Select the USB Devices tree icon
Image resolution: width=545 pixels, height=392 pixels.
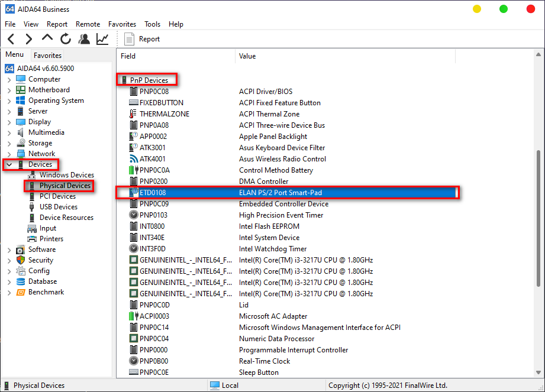[33, 207]
